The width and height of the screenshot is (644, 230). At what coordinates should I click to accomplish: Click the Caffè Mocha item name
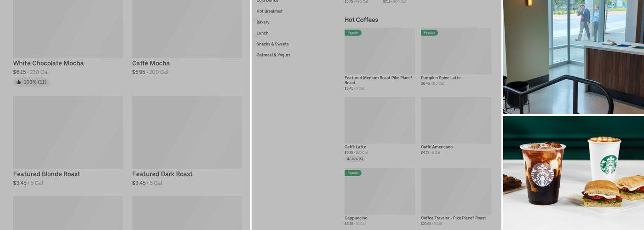(151, 63)
